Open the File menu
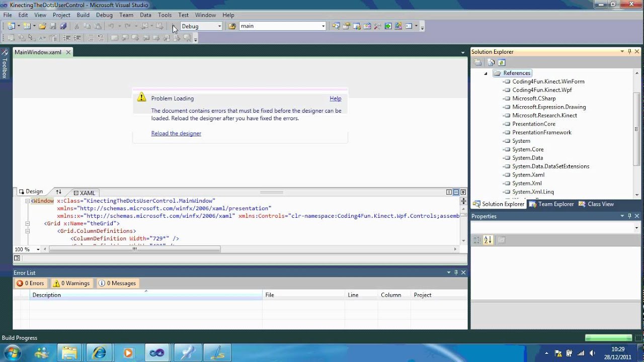This screenshot has width=644, height=362. [8, 15]
